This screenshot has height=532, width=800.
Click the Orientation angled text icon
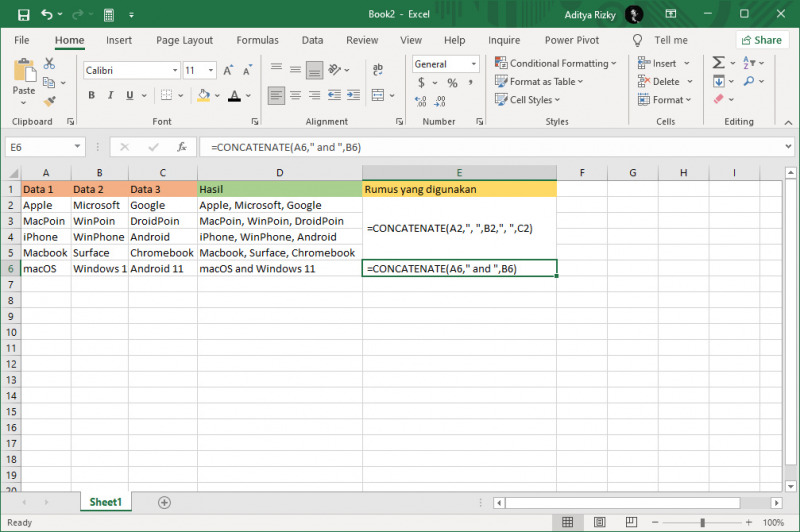click(335, 69)
